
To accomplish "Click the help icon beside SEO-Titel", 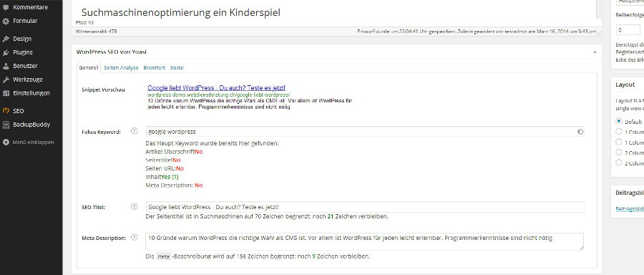I will 134,206.
